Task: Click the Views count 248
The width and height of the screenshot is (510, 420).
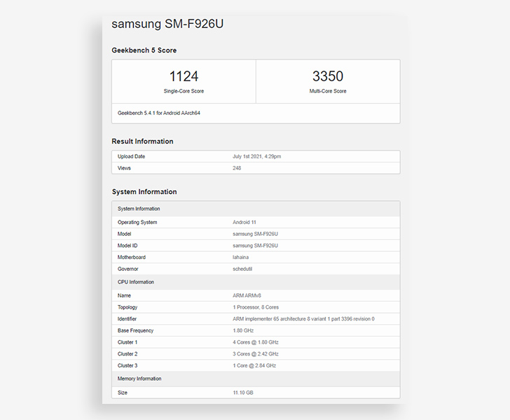Action: pos(237,168)
